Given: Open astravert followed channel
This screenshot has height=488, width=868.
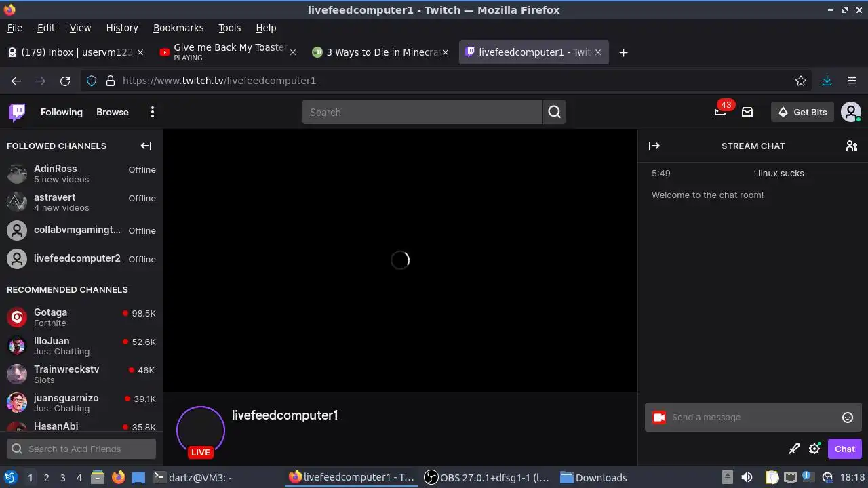Looking at the screenshot, I should 81,202.
